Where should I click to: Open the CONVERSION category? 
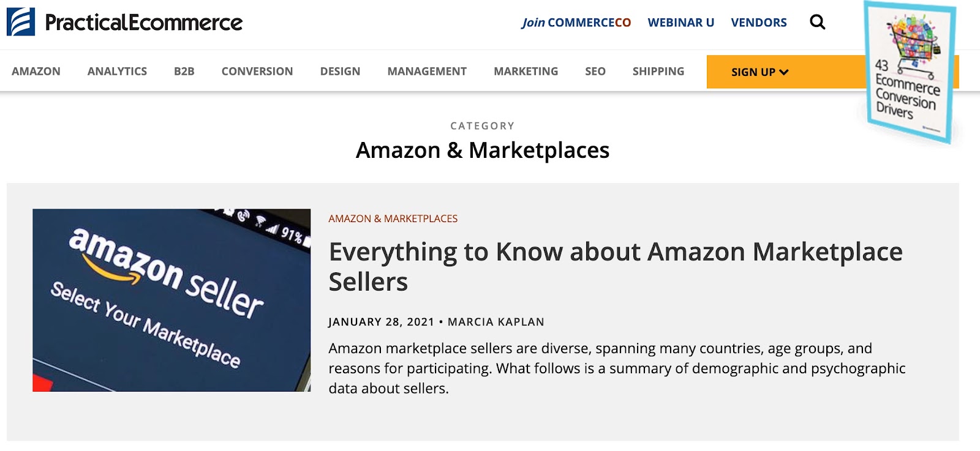pyautogui.click(x=257, y=72)
